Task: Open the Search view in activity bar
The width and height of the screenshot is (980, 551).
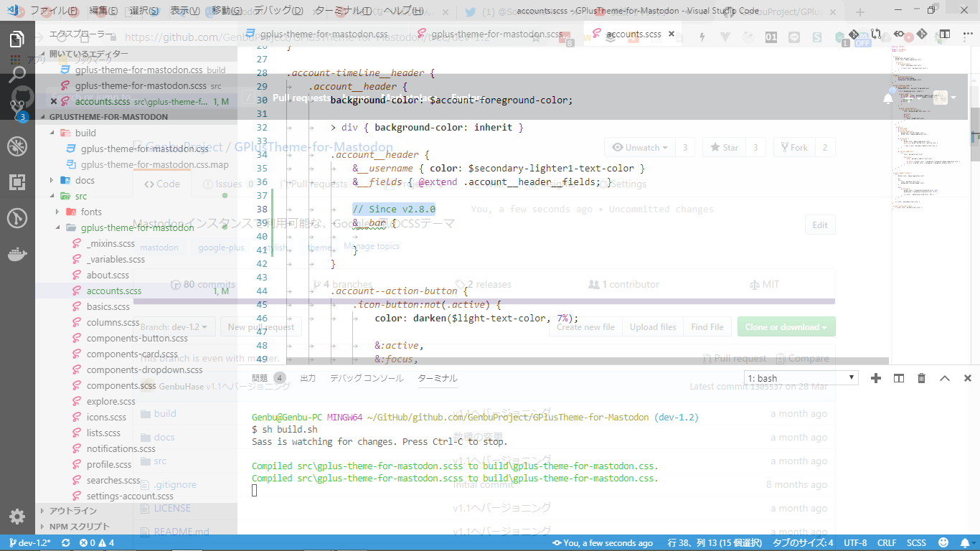Action: [17, 74]
